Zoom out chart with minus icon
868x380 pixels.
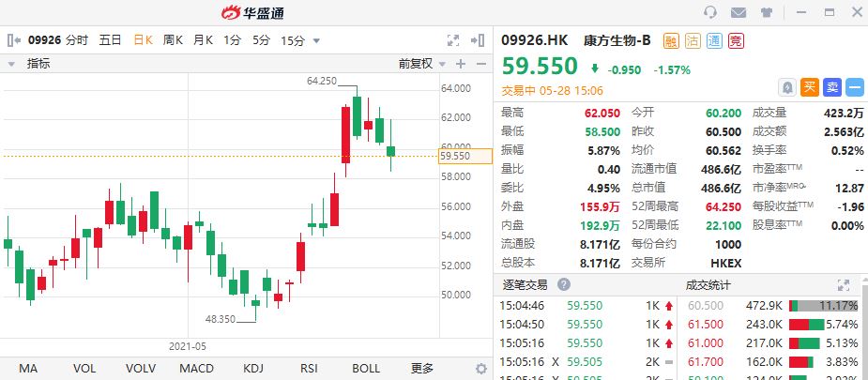(x=481, y=64)
